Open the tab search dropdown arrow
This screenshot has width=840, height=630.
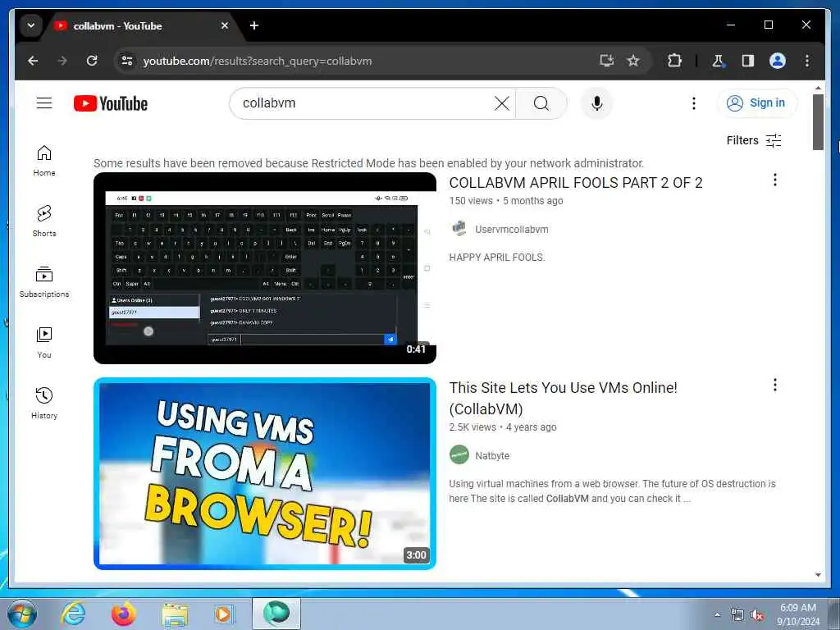click(31, 25)
